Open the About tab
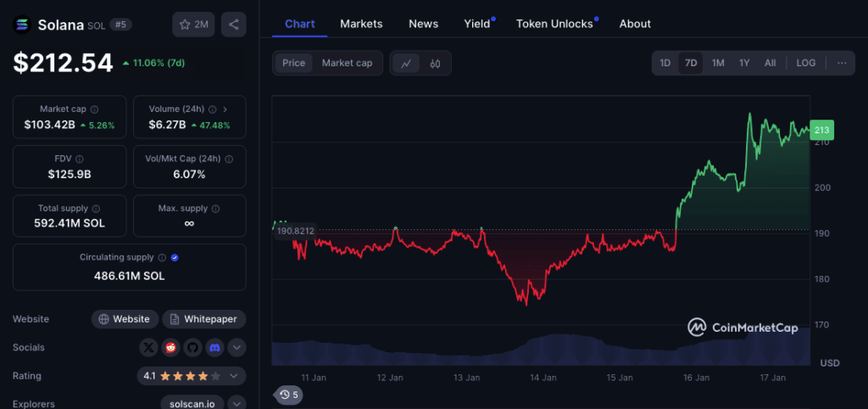Screen dimensions: 868x409 coord(635,24)
